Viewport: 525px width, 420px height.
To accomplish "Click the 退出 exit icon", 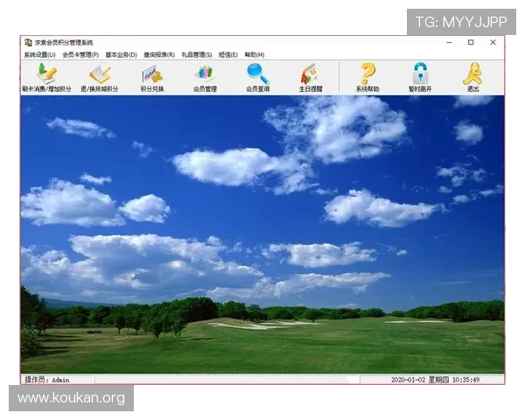I will point(472,77).
